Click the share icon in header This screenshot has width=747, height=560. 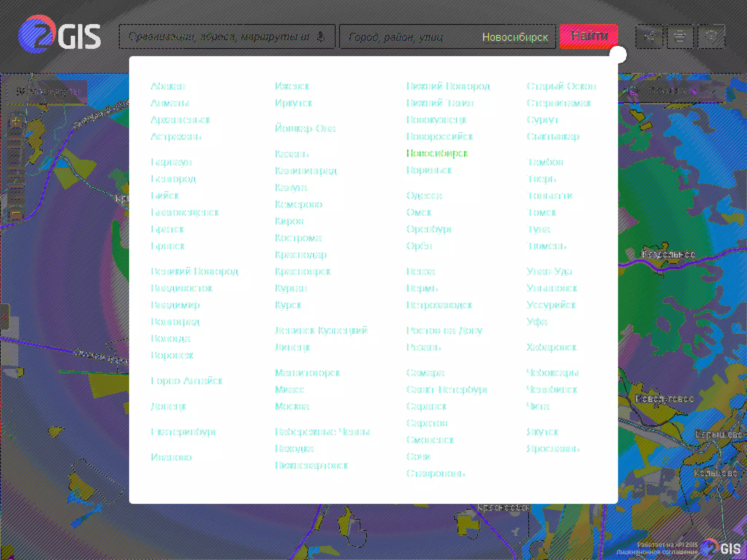point(649,36)
